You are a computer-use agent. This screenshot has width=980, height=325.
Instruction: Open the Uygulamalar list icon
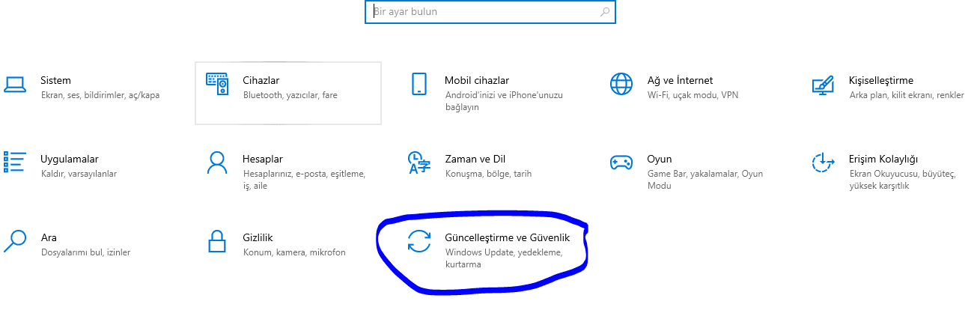pos(15,162)
